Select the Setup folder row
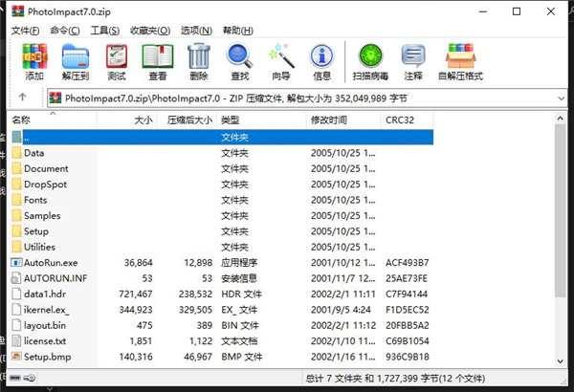The image size is (574, 392). (222, 231)
